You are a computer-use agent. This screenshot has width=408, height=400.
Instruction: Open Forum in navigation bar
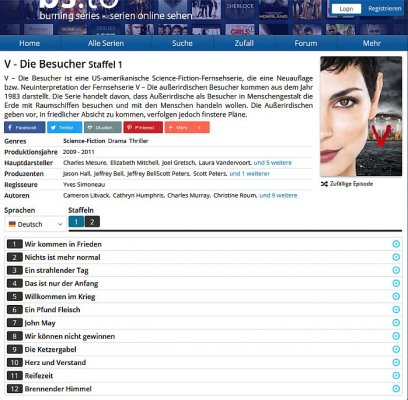306,43
